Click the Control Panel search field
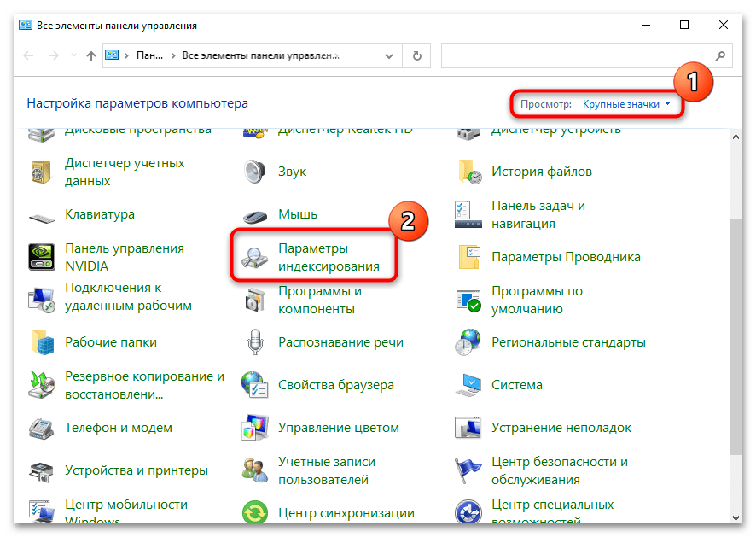Screen dimensions: 756x537 click(580, 56)
